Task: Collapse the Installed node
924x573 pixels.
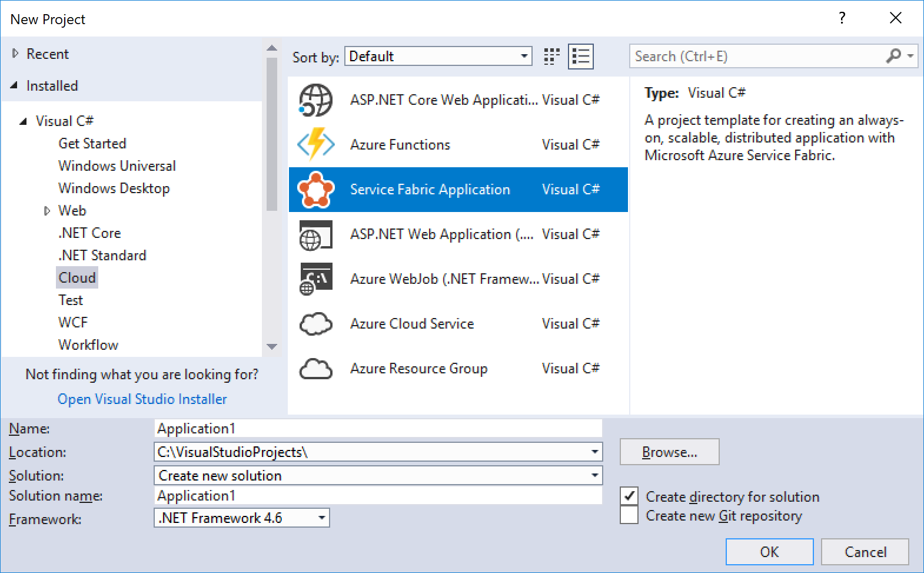Action: pyautogui.click(x=14, y=85)
